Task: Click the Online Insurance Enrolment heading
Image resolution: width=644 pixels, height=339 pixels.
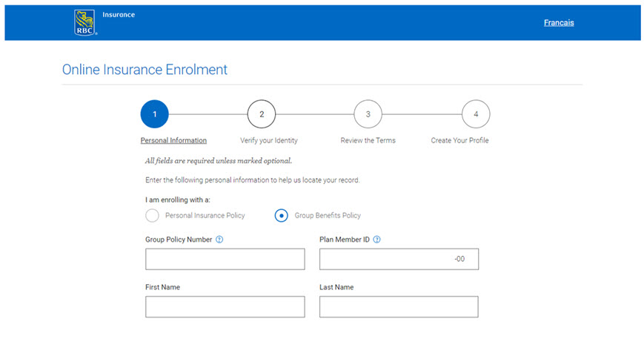Action: [145, 70]
